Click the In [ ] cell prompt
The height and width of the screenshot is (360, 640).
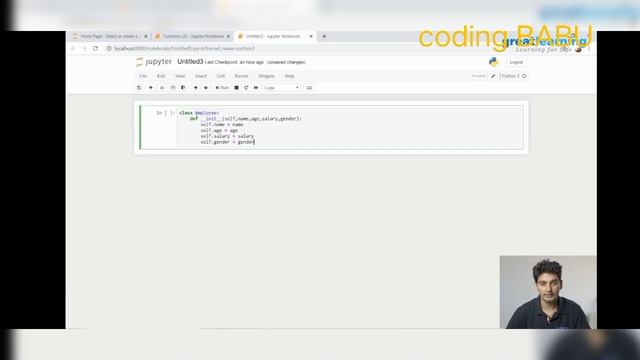(x=165, y=113)
